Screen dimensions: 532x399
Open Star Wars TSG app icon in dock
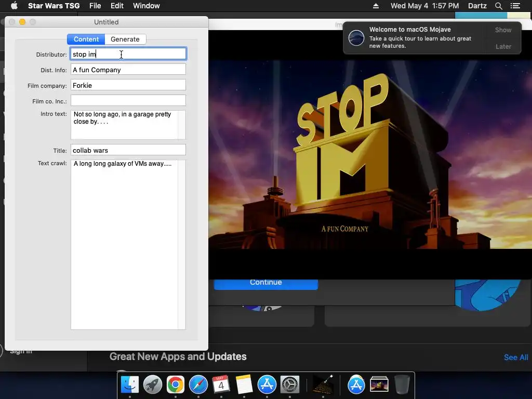(322, 385)
